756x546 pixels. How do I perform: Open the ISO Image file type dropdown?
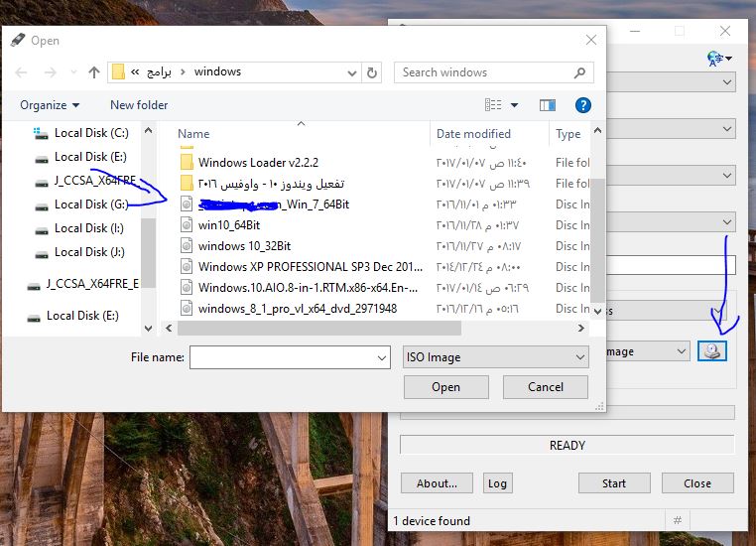(496, 357)
